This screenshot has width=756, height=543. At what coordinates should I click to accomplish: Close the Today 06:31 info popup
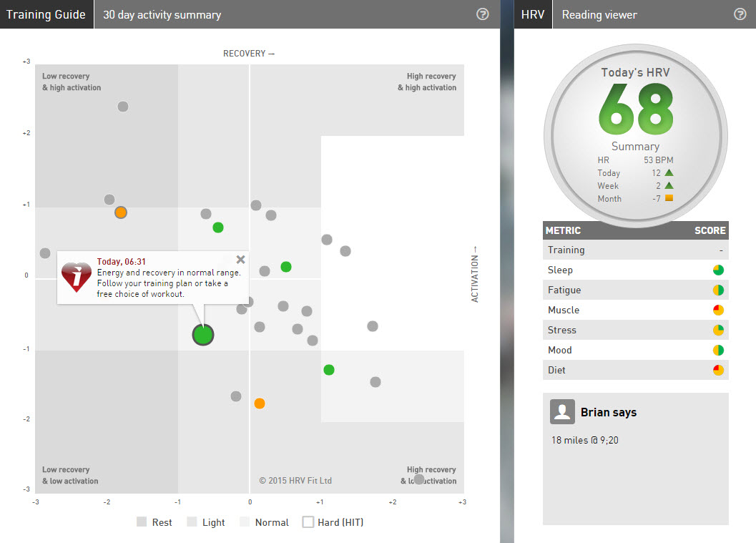click(240, 260)
